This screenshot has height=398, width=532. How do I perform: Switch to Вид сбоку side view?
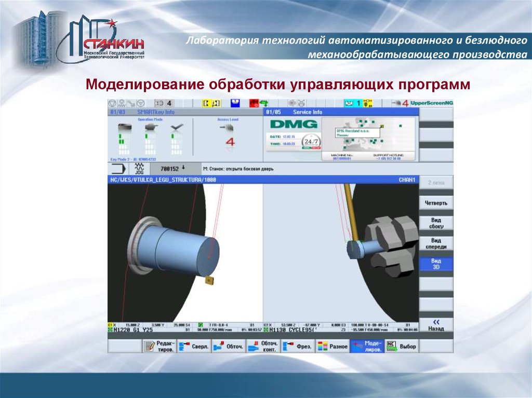(x=436, y=223)
